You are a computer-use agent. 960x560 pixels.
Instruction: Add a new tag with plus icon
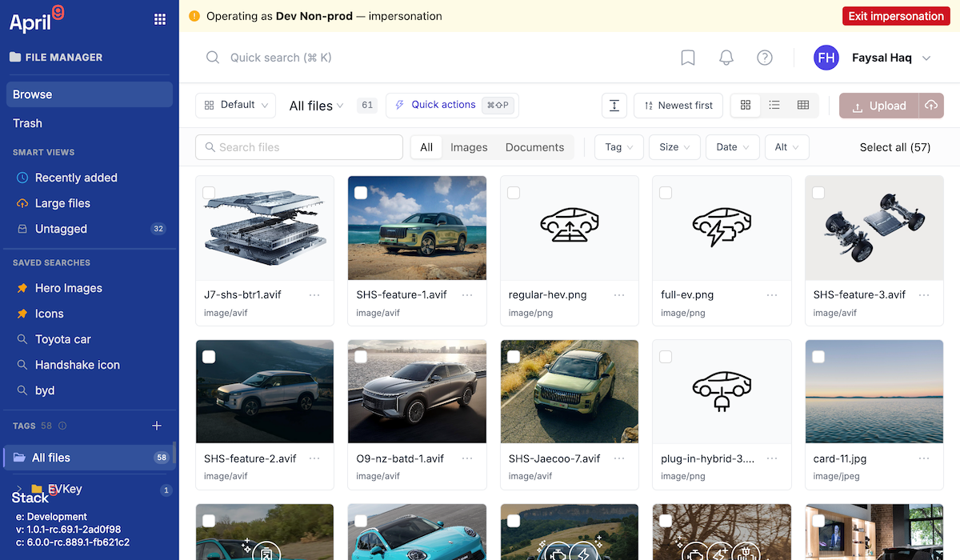pyautogui.click(x=157, y=426)
